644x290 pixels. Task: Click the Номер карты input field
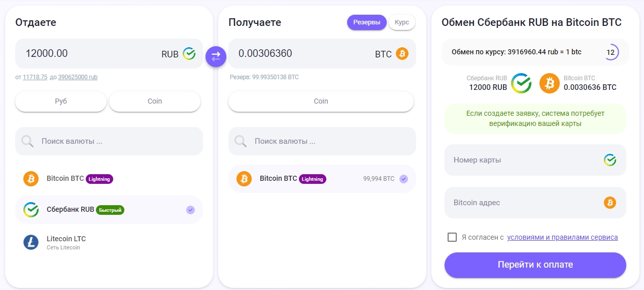click(x=523, y=160)
